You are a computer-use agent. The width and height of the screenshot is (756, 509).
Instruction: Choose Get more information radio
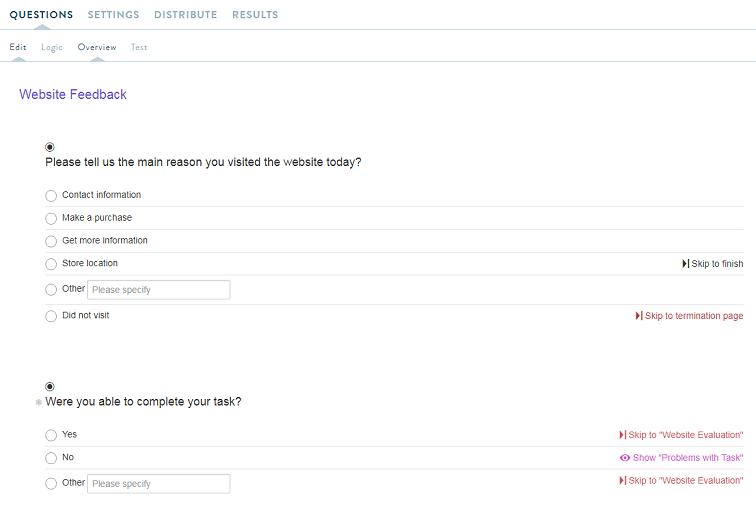tap(51, 241)
